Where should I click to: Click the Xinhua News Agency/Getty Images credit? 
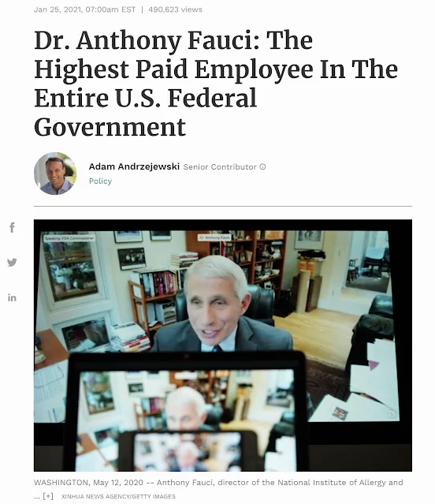click(118, 496)
